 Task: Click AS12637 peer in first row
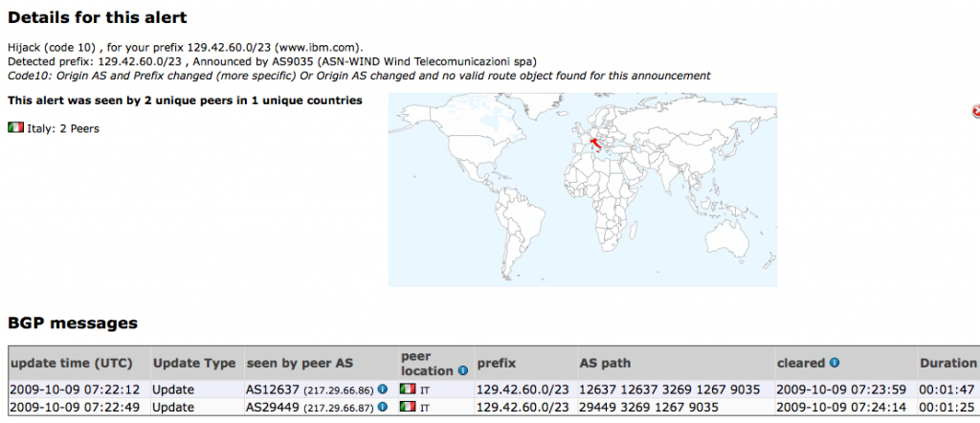coord(273,390)
